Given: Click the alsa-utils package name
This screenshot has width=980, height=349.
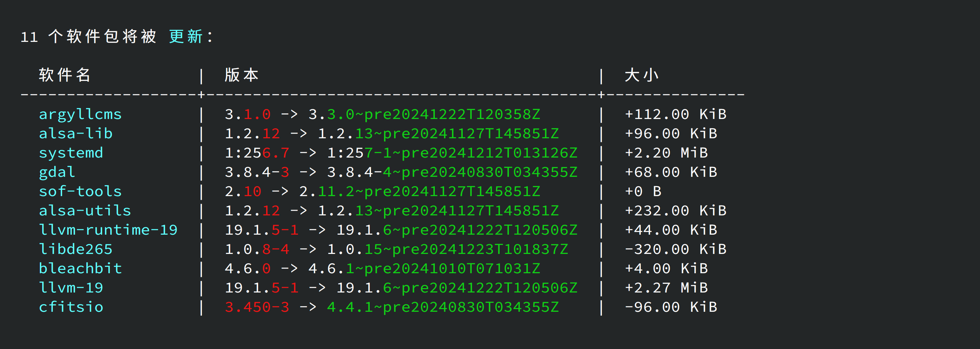Looking at the screenshot, I should 85,210.
